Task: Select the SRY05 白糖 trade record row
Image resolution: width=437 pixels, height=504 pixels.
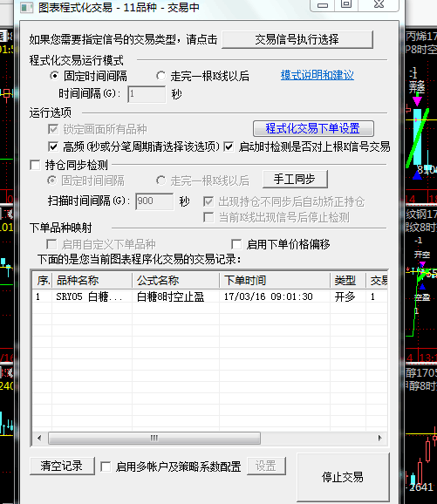Action: (209, 296)
